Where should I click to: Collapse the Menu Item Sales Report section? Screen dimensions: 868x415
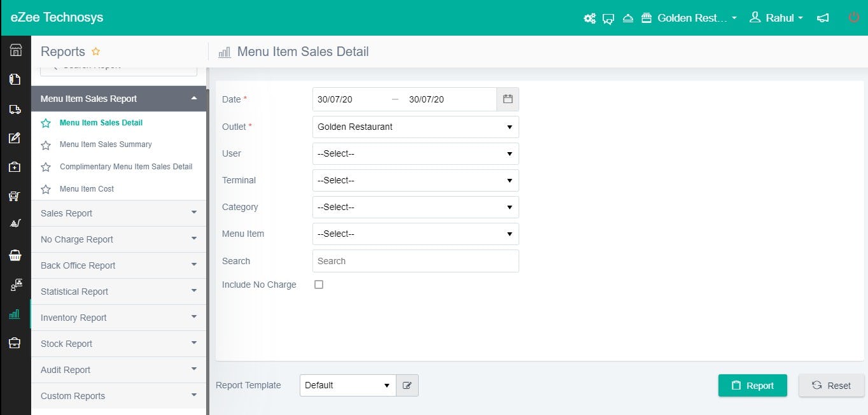click(x=118, y=99)
